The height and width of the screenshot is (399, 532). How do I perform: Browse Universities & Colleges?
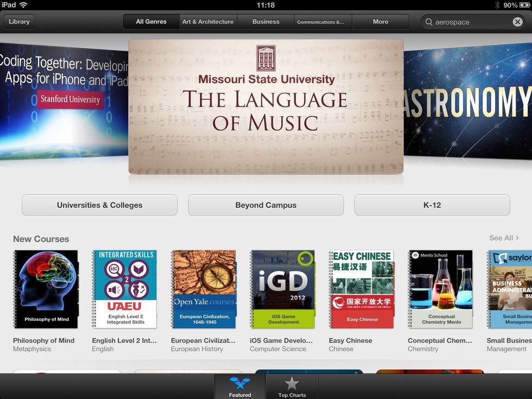point(100,205)
